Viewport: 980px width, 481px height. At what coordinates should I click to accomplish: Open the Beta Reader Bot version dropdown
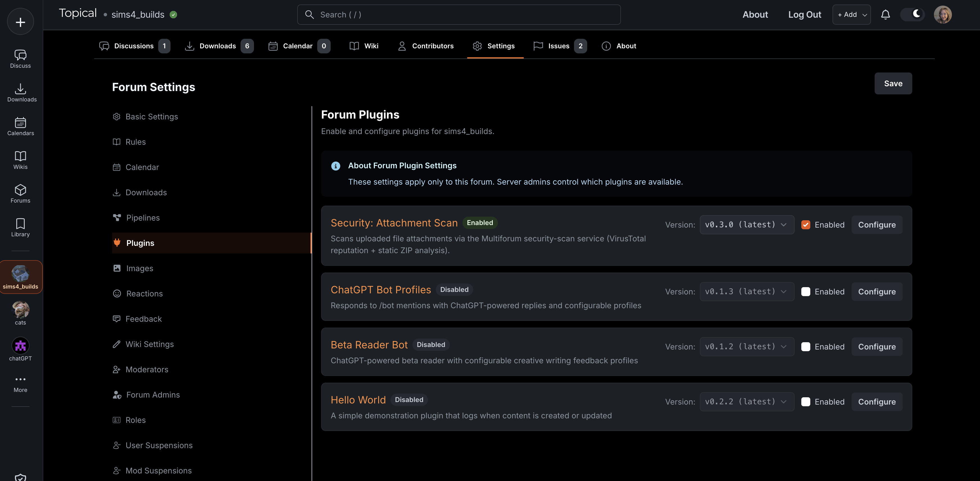pos(747,347)
